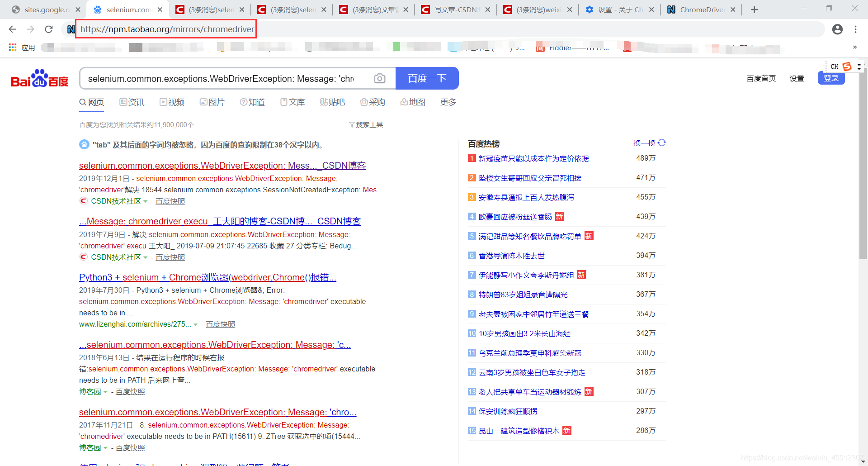Close the sites.google.com tab
The height and width of the screenshot is (466, 868).
point(78,10)
